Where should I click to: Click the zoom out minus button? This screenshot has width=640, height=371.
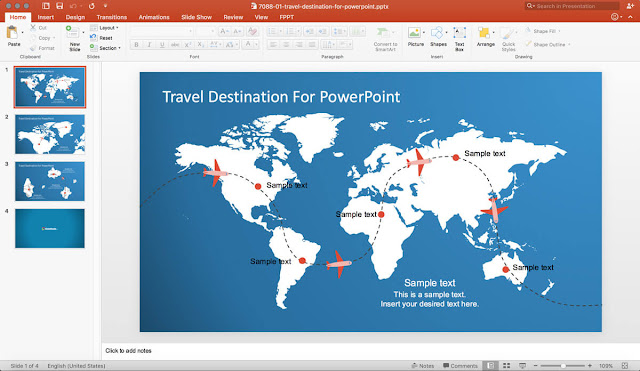pyautogui.click(x=536, y=365)
